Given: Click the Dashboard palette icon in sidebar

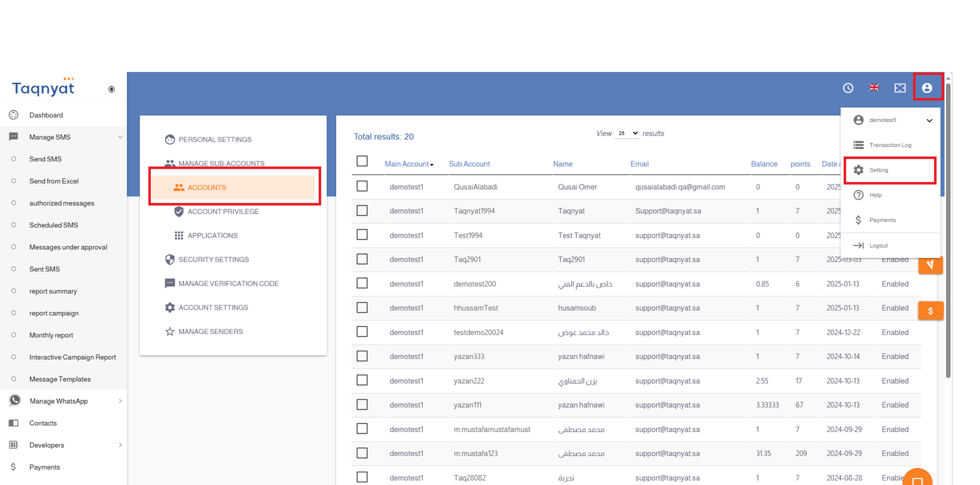Looking at the screenshot, I should tap(13, 115).
